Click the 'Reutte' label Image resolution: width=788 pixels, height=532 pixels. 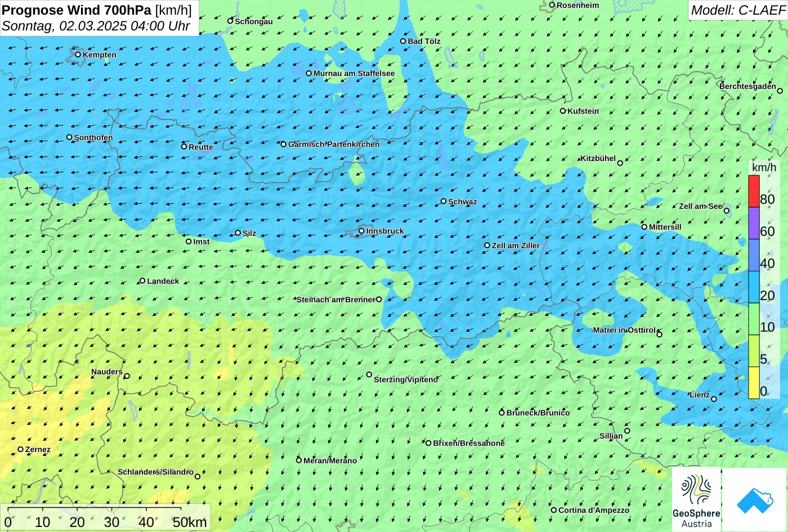(x=201, y=147)
